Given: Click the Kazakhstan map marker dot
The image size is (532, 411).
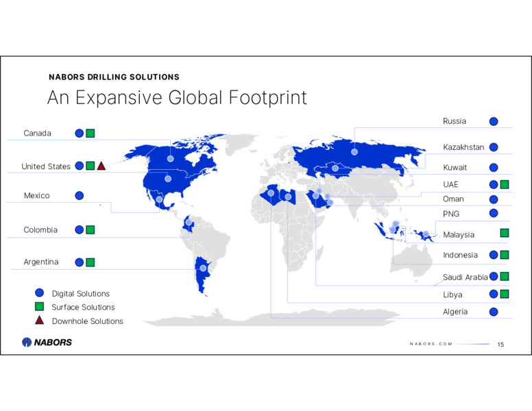Looking at the screenshot, I should [x=335, y=169].
